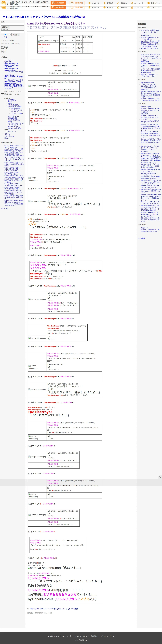
Task: Open Beatrix Repha in the update history
Action: (146, 107)
